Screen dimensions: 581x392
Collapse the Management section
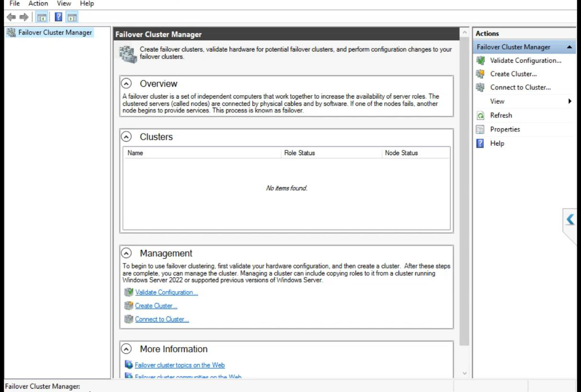(x=127, y=253)
